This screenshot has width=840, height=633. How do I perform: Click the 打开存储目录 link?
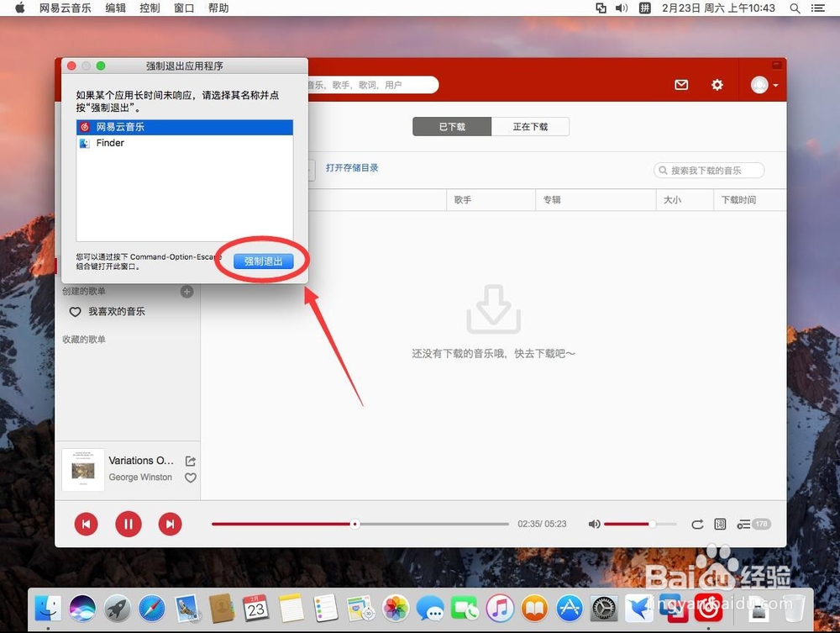click(352, 168)
